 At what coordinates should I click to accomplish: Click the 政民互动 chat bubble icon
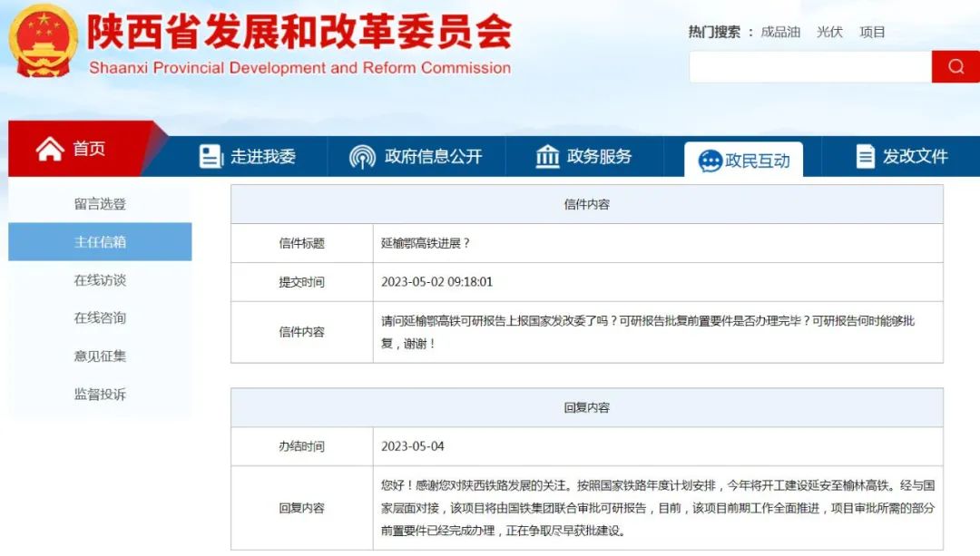click(710, 161)
